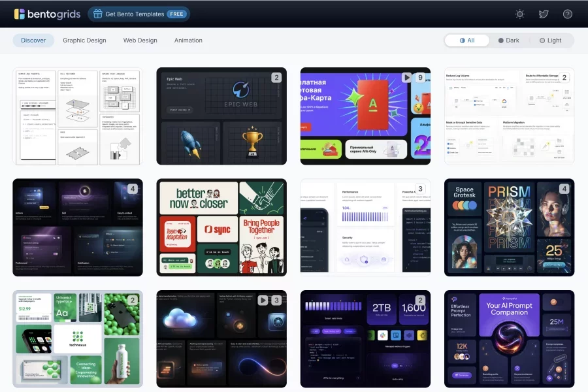
Task: Switch filter to Dark designs
Action: click(x=508, y=41)
